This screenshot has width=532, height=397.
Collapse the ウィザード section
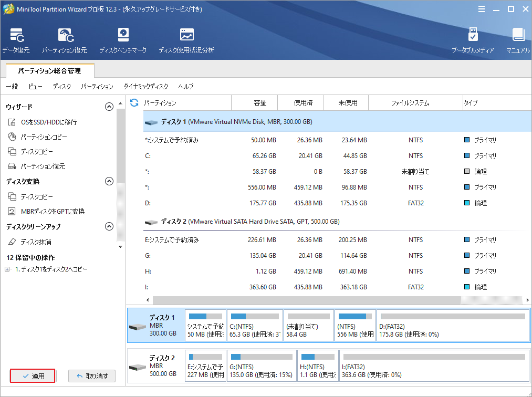click(109, 107)
